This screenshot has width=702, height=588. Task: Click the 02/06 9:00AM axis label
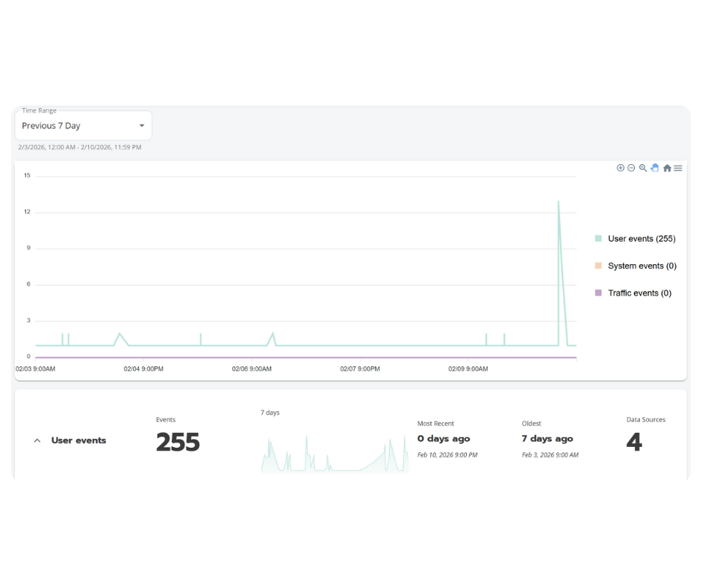(x=252, y=369)
